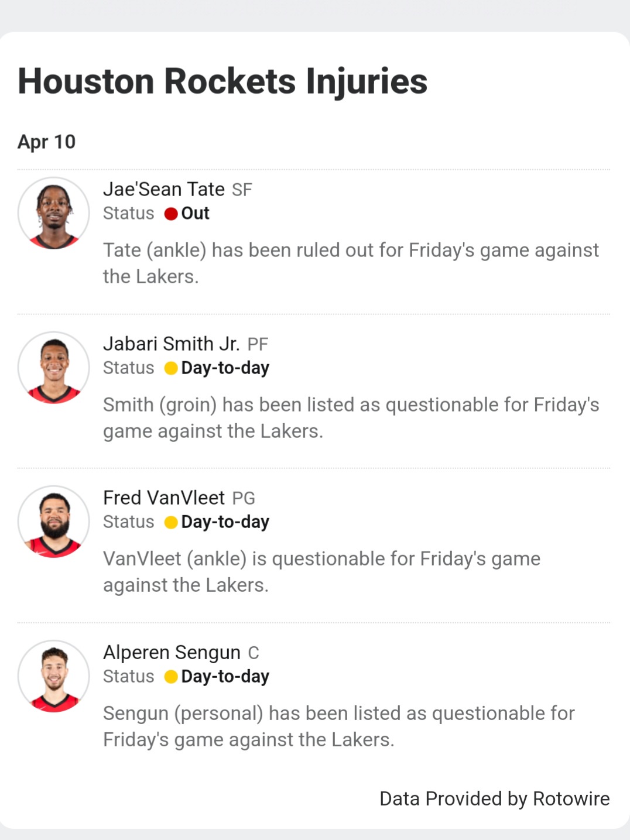This screenshot has height=840, width=630.
Task: Click Alperen Sengun's headshot photo
Action: [54, 676]
